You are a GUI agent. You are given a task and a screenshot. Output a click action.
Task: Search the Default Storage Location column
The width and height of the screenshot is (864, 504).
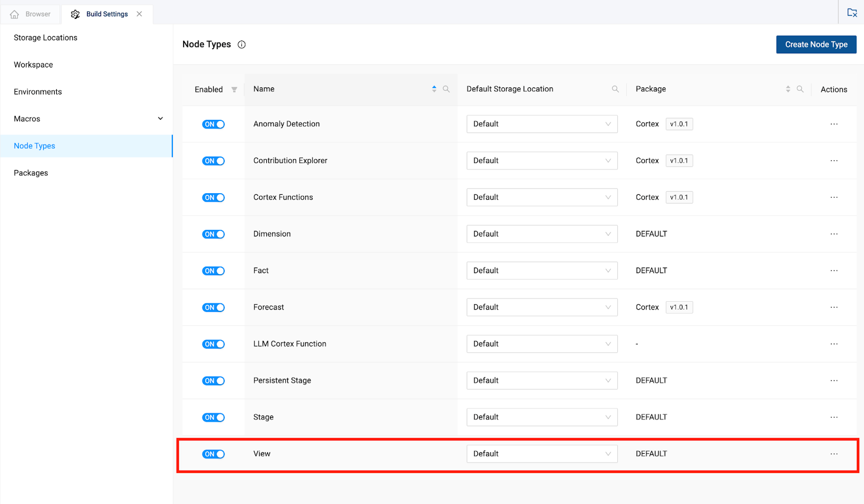click(x=615, y=89)
